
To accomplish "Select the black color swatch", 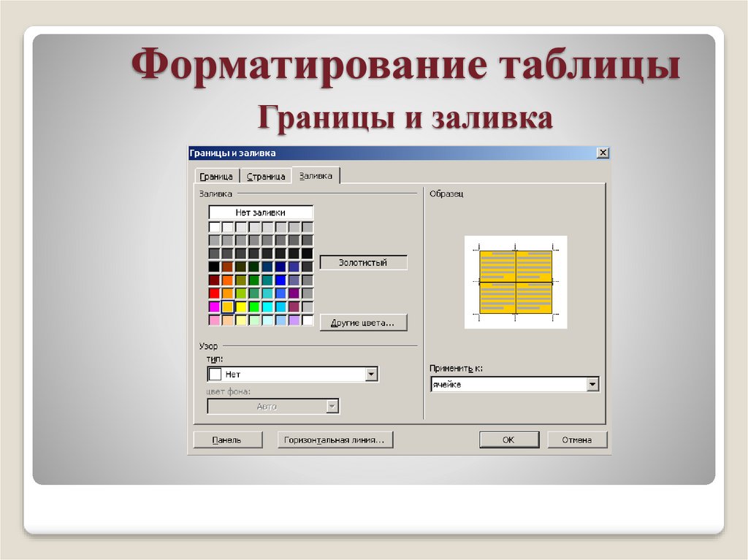I will pyautogui.click(x=213, y=265).
